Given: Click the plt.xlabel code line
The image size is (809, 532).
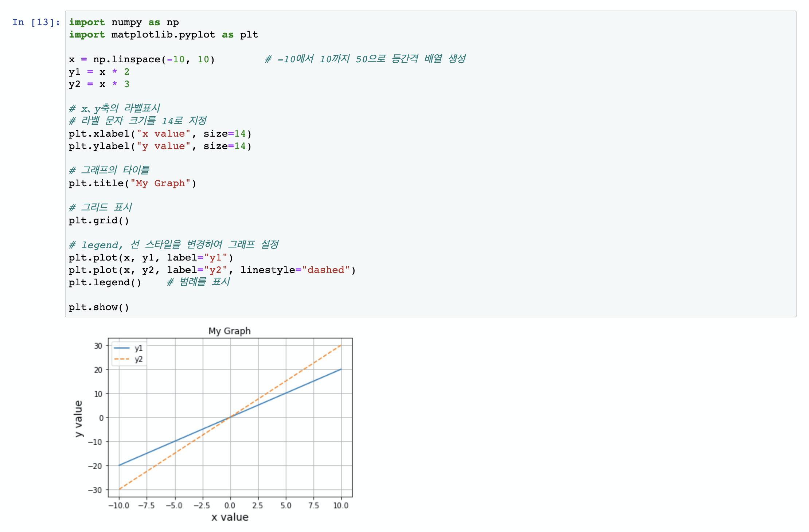Looking at the screenshot, I should pos(160,134).
